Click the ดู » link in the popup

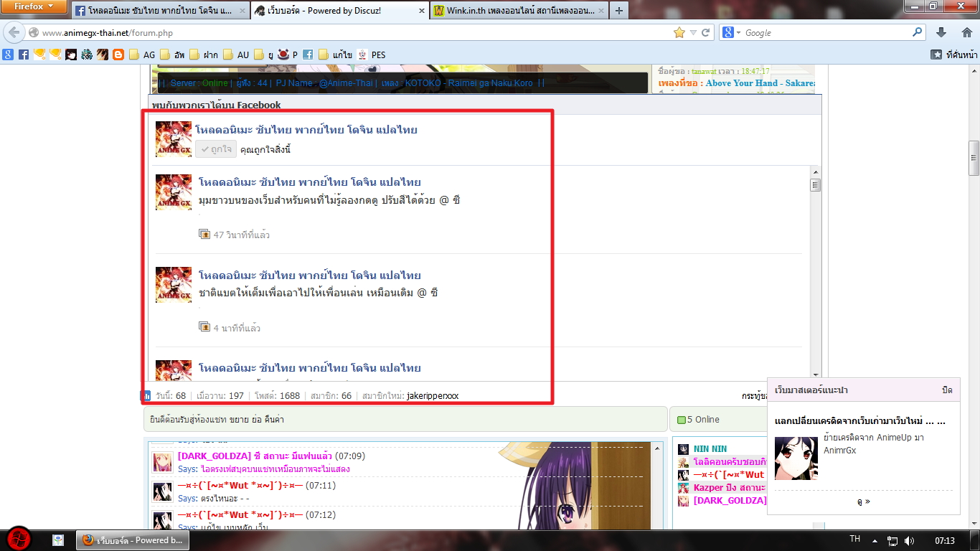click(x=863, y=501)
